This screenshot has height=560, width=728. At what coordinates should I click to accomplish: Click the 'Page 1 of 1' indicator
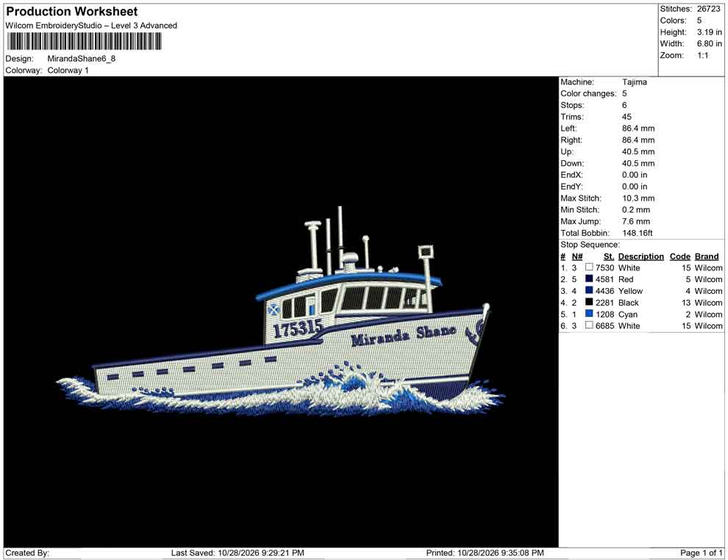tap(702, 553)
